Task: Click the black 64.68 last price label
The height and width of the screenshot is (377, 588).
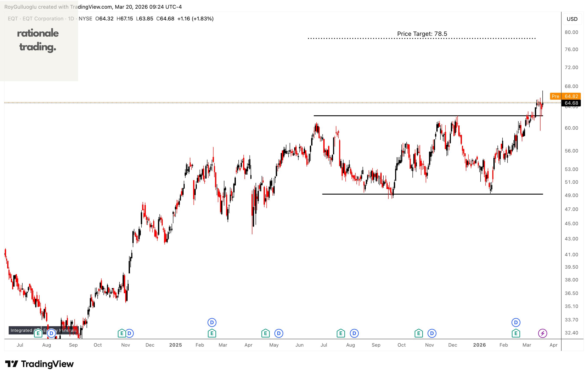Action: click(x=571, y=103)
